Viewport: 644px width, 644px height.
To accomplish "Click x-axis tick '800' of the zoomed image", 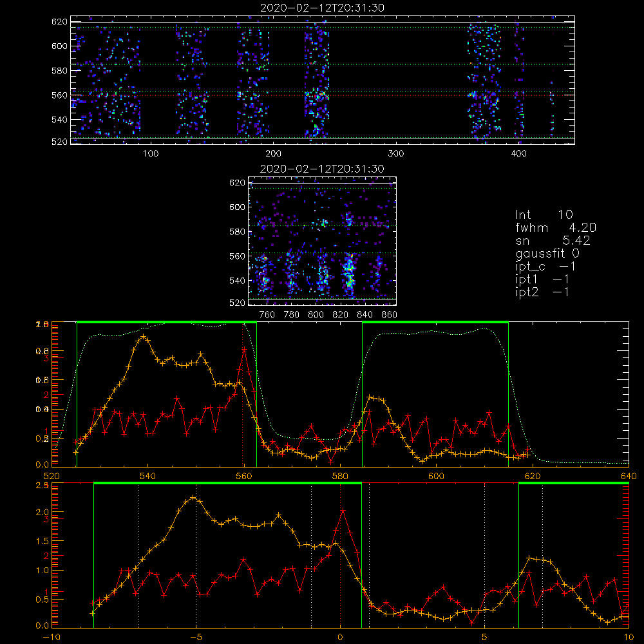I will [316, 315].
